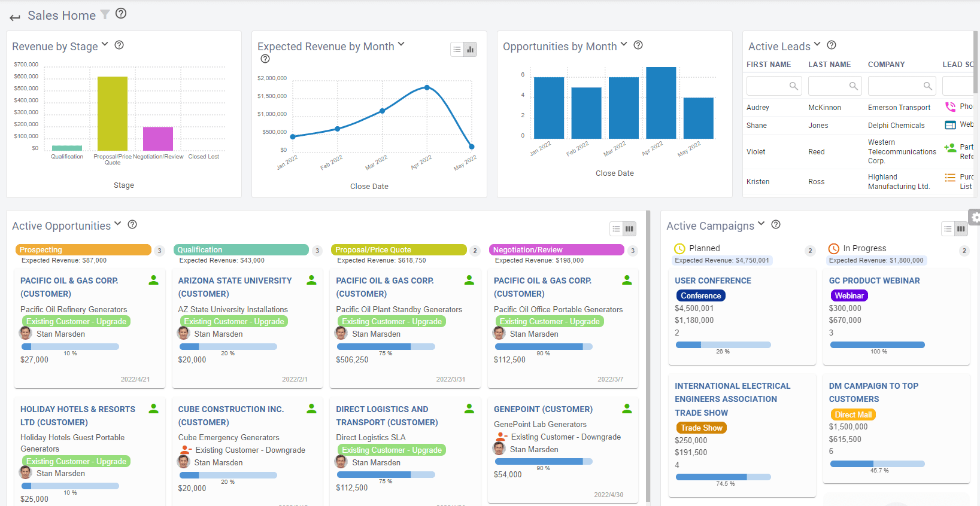Show help for Expected Revenue by Month
This screenshot has height=506, width=980.
click(x=265, y=59)
